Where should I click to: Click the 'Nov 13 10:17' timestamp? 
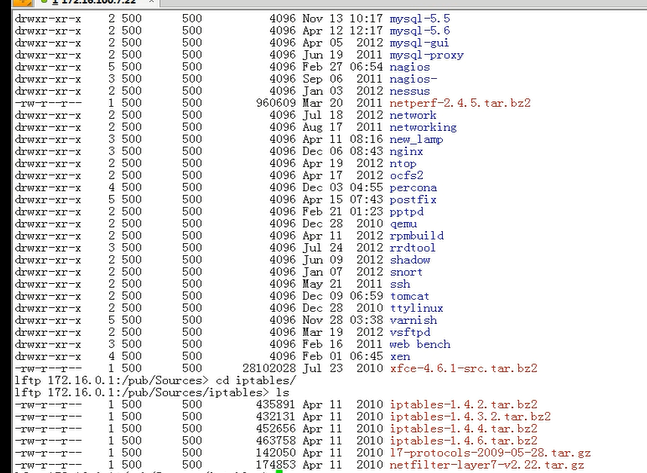343,19
